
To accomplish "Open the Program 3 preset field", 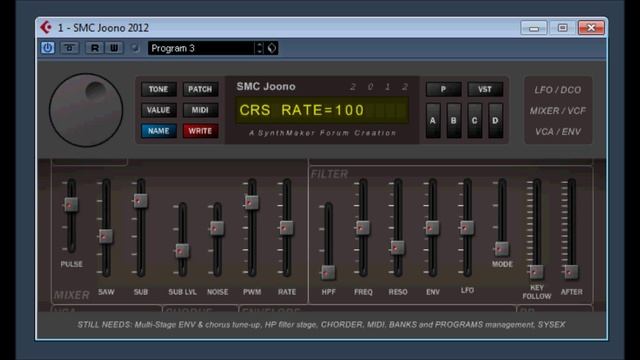I will pyautogui.click(x=202, y=48).
